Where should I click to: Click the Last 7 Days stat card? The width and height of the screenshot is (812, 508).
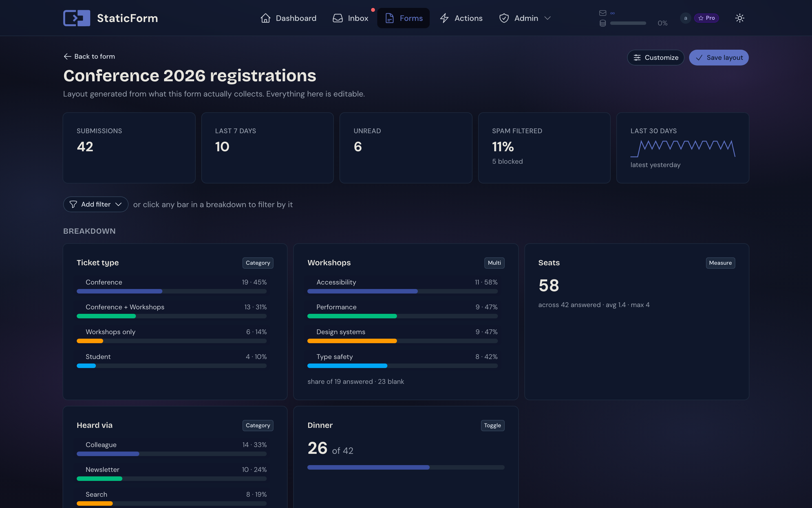tap(267, 148)
